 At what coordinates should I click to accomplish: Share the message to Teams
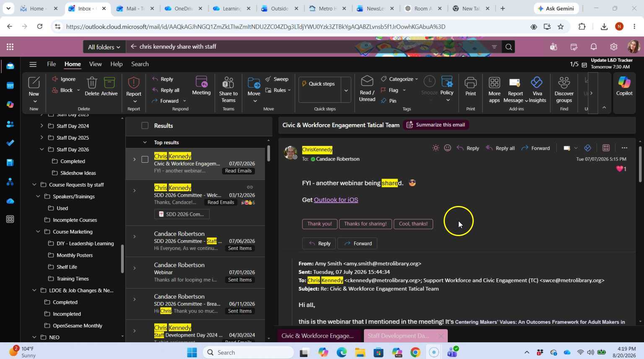(228, 89)
